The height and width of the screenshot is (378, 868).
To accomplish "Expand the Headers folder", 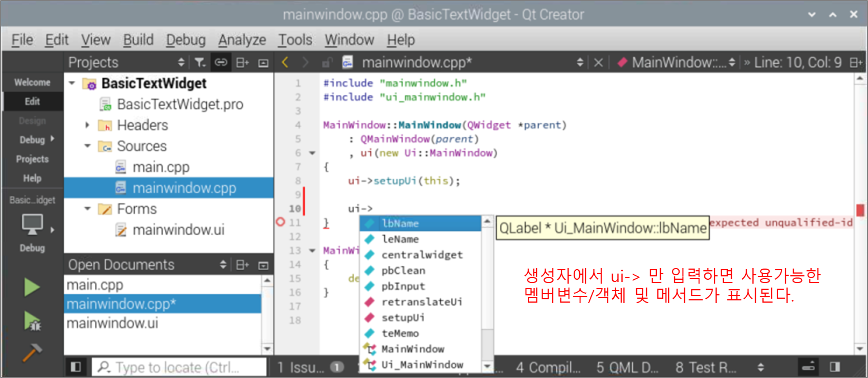I will pyautogui.click(x=88, y=125).
